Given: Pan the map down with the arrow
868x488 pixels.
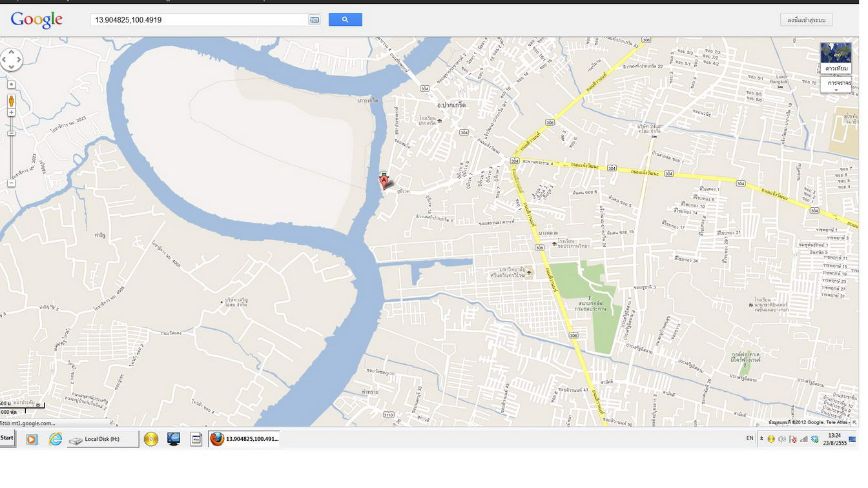Looking at the screenshot, I should pyautogui.click(x=11, y=68).
